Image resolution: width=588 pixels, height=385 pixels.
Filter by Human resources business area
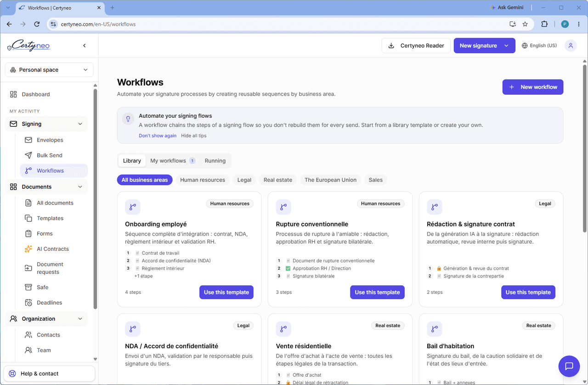[203, 180]
